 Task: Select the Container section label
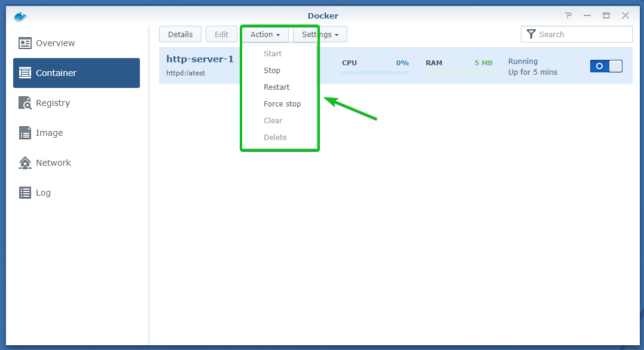(56, 73)
